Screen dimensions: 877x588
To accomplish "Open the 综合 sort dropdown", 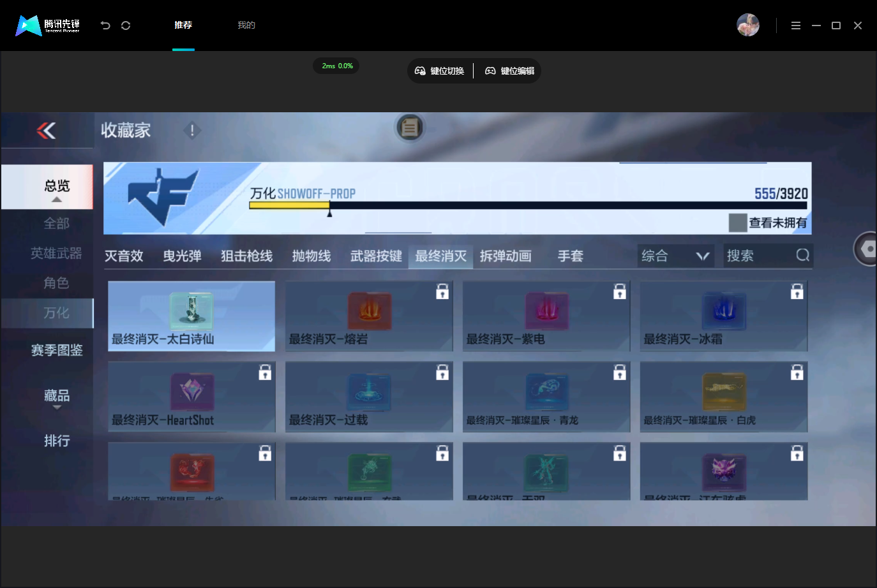I will pyautogui.click(x=675, y=256).
